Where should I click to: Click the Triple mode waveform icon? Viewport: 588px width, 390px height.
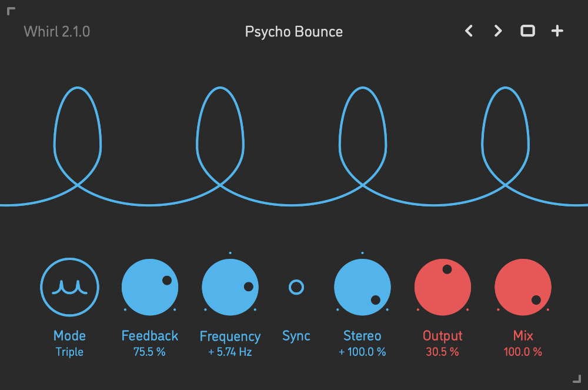pyautogui.click(x=69, y=287)
